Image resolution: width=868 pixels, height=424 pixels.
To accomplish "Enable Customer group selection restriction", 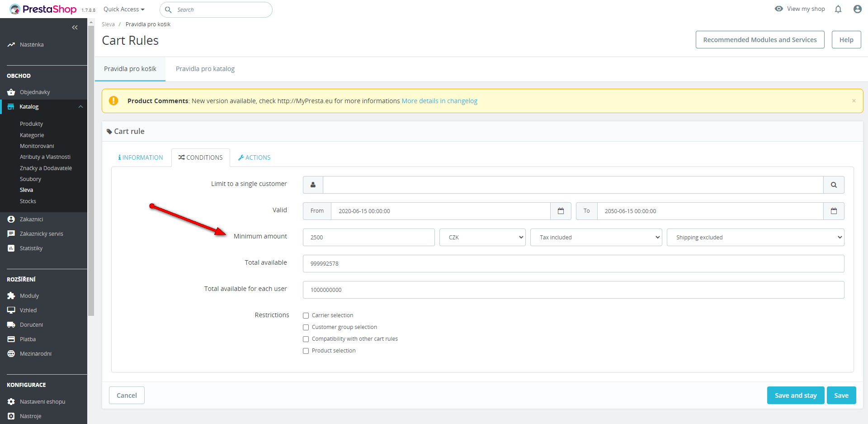I will 306,328.
